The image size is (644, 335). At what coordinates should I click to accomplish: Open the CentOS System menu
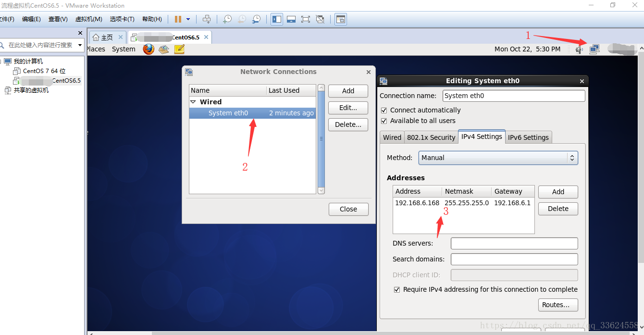pos(124,49)
